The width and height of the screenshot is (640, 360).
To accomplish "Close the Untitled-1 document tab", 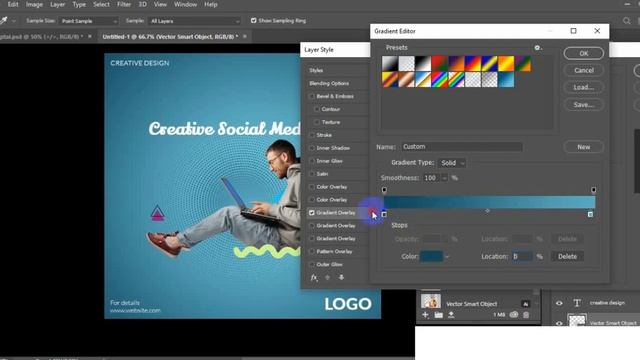I will click(x=244, y=36).
